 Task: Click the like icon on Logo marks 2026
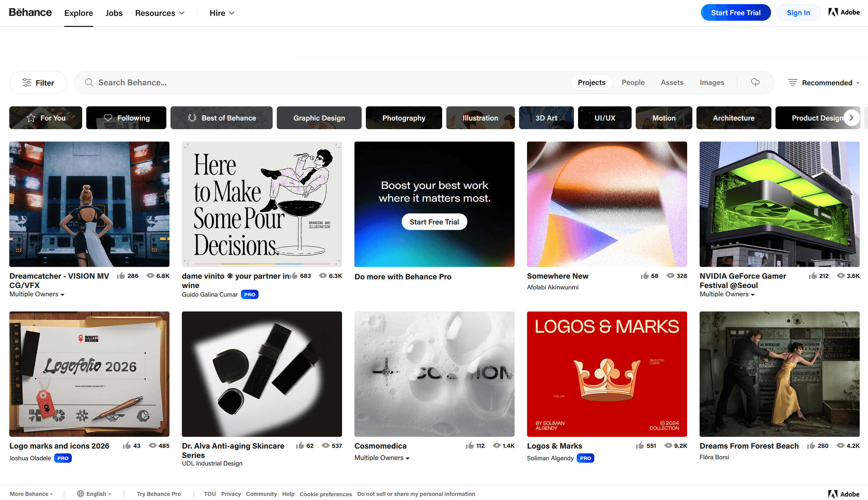coord(127,445)
